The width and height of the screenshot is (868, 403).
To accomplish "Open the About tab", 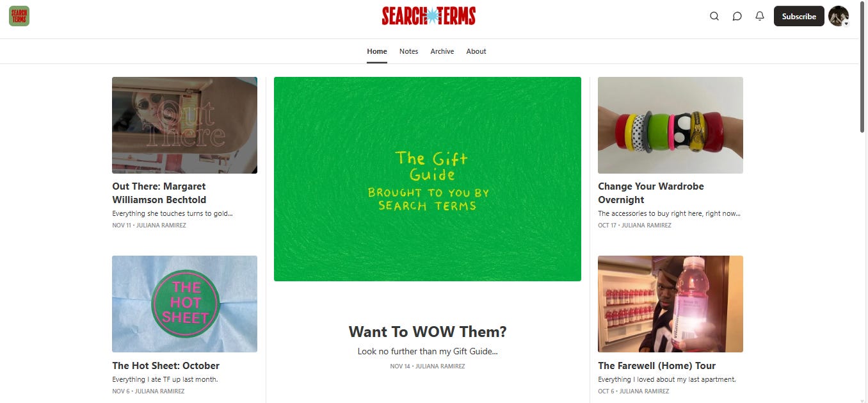I will [x=476, y=51].
